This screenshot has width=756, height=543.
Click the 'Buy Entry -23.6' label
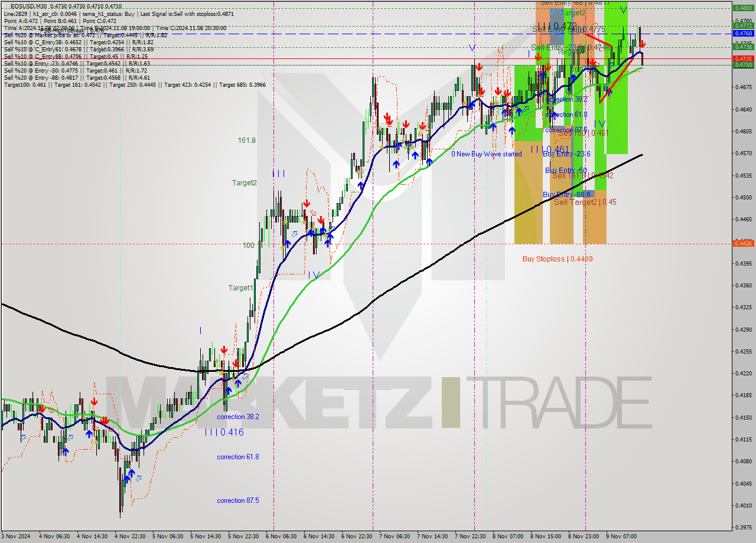tap(566, 154)
